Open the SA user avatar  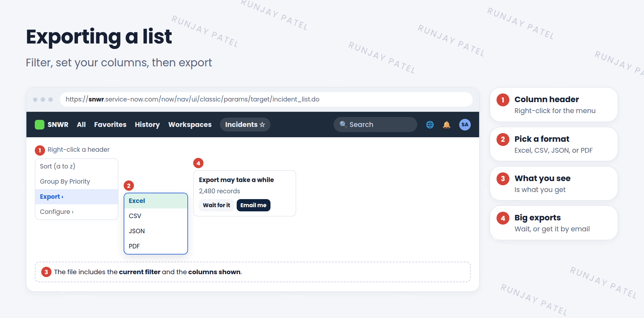pyautogui.click(x=465, y=125)
